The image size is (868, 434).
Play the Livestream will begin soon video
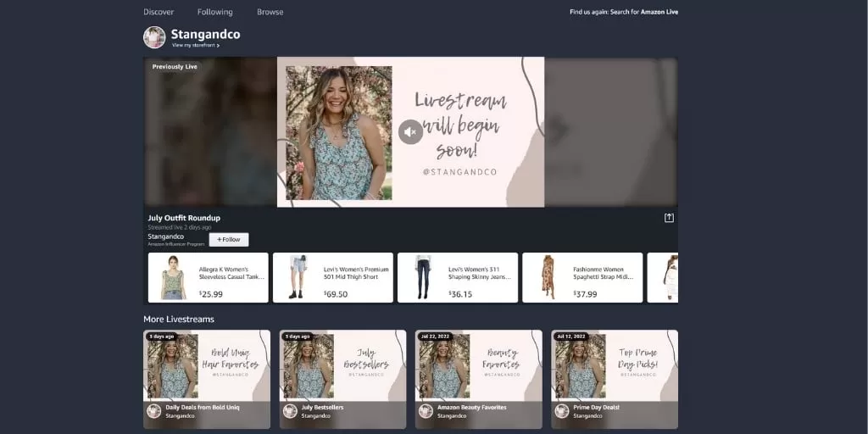(411, 131)
